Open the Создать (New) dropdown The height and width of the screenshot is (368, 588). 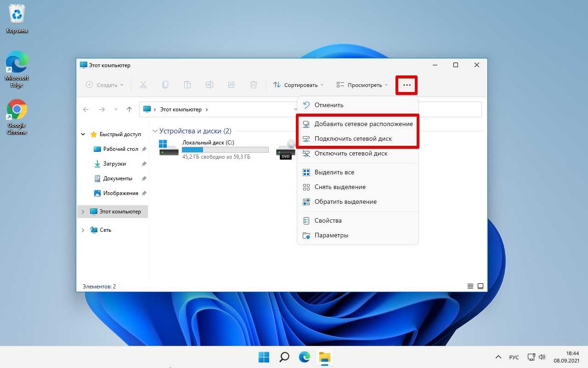pyautogui.click(x=105, y=85)
